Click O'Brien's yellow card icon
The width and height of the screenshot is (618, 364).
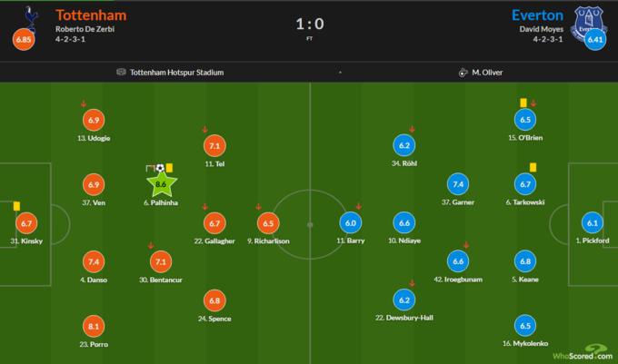pyautogui.click(x=523, y=103)
